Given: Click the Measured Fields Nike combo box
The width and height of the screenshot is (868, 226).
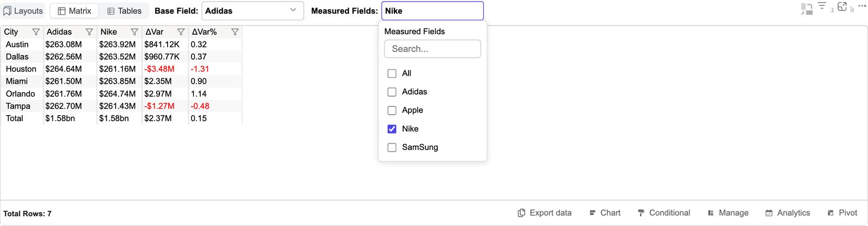Looking at the screenshot, I should (x=432, y=11).
